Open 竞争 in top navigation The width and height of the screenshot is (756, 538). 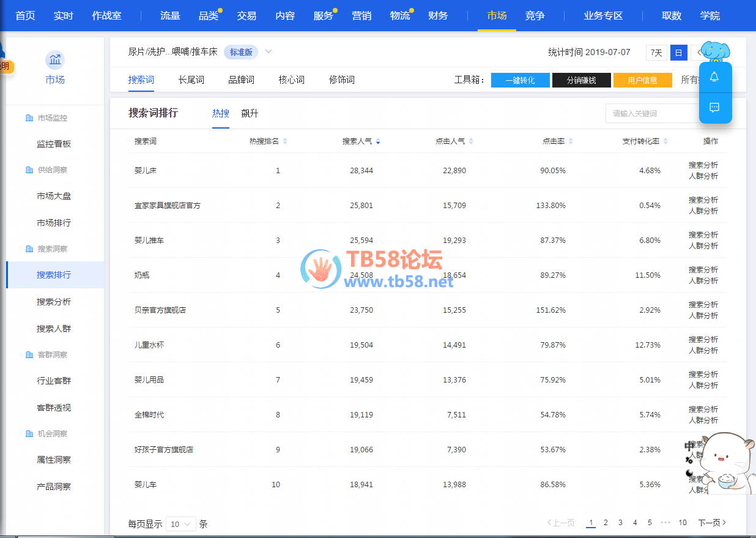pos(535,15)
